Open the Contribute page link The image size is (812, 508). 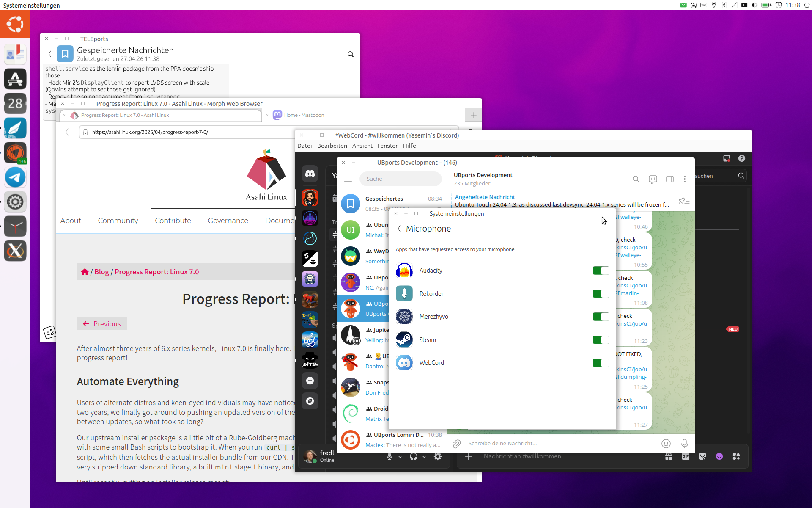pos(173,221)
